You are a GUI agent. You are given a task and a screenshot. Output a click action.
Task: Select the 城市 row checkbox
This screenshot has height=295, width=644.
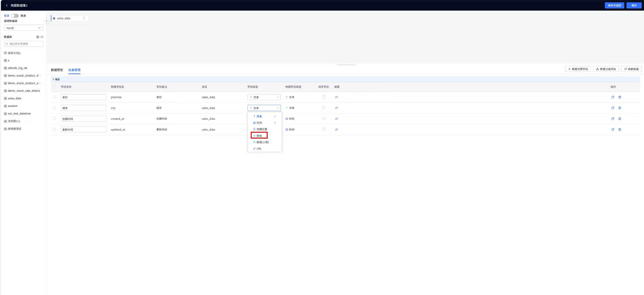pos(55,108)
